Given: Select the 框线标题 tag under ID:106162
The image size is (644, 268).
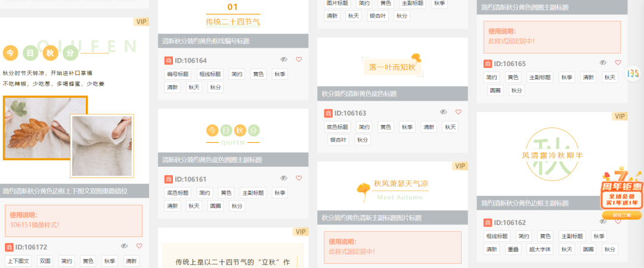Looking at the screenshot, I should tap(497, 236).
